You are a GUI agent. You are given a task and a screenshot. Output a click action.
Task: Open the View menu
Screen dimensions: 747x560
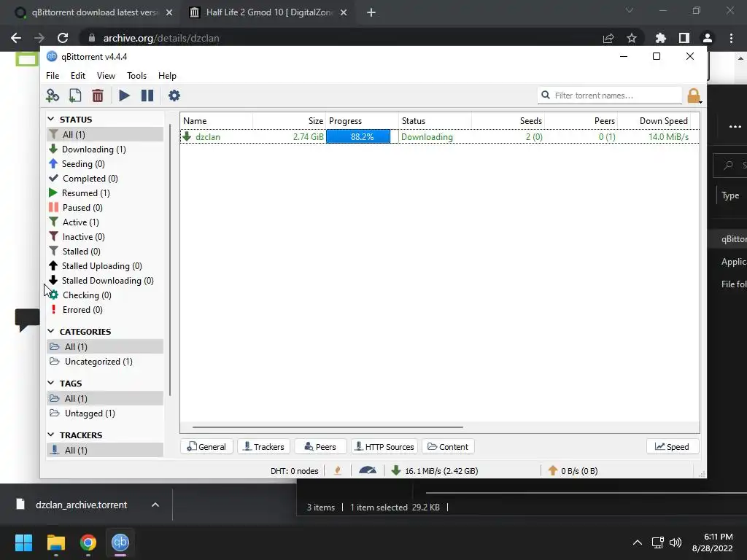click(x=106, y=76)
